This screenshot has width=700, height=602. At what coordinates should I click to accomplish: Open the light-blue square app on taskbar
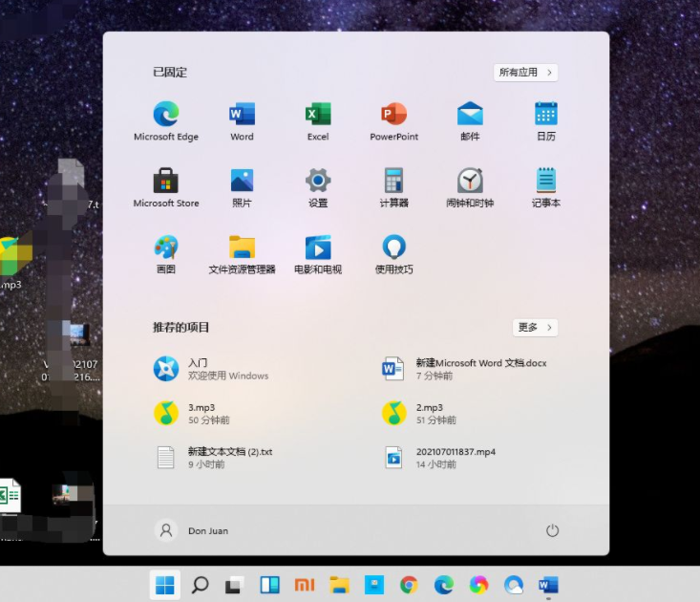pyautogui.click(x=374, y=585)
